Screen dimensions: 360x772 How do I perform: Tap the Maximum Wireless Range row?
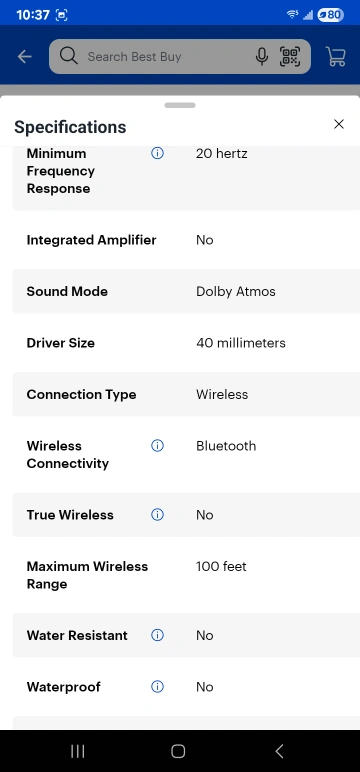pos(186,575)
